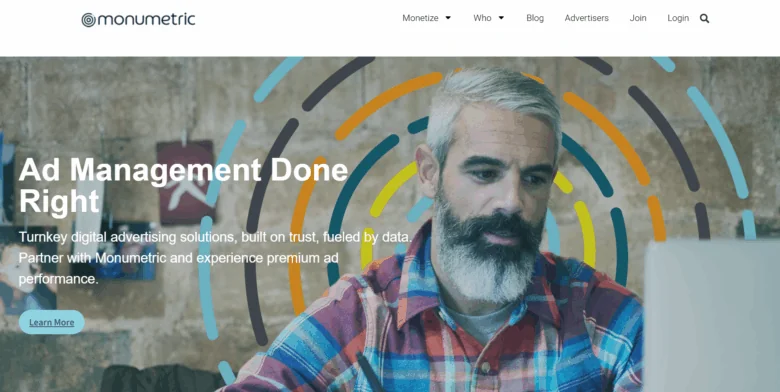780x392 pixels.
Task: Click the laptop lid in foreground
Action: tap(712, 314)
